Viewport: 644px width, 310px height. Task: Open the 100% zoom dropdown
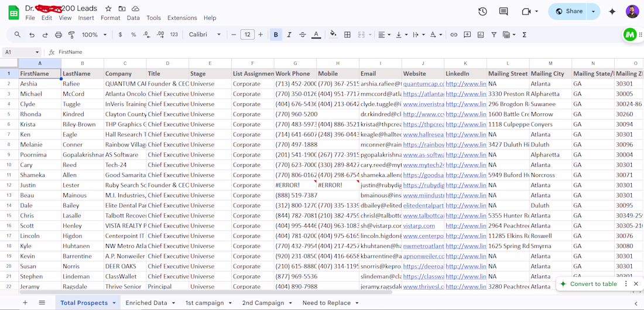(x=94, y=35)
